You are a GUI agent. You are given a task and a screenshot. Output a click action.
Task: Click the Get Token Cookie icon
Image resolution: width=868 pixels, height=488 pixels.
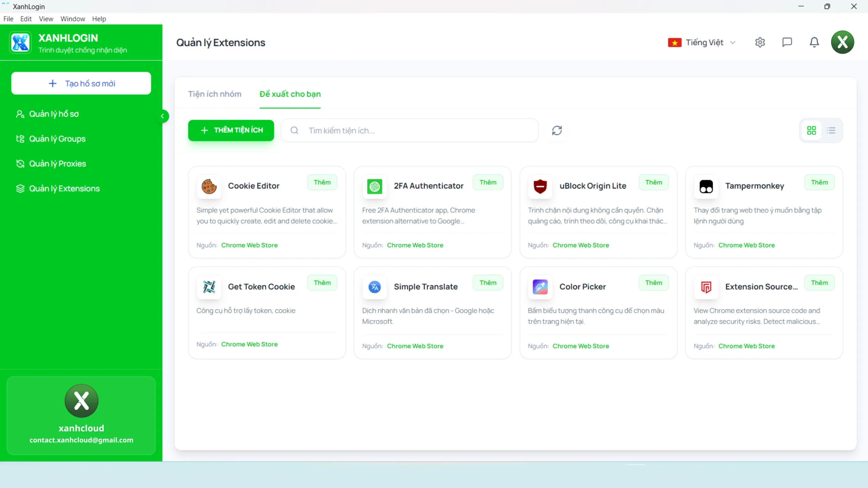coord(209,287)
